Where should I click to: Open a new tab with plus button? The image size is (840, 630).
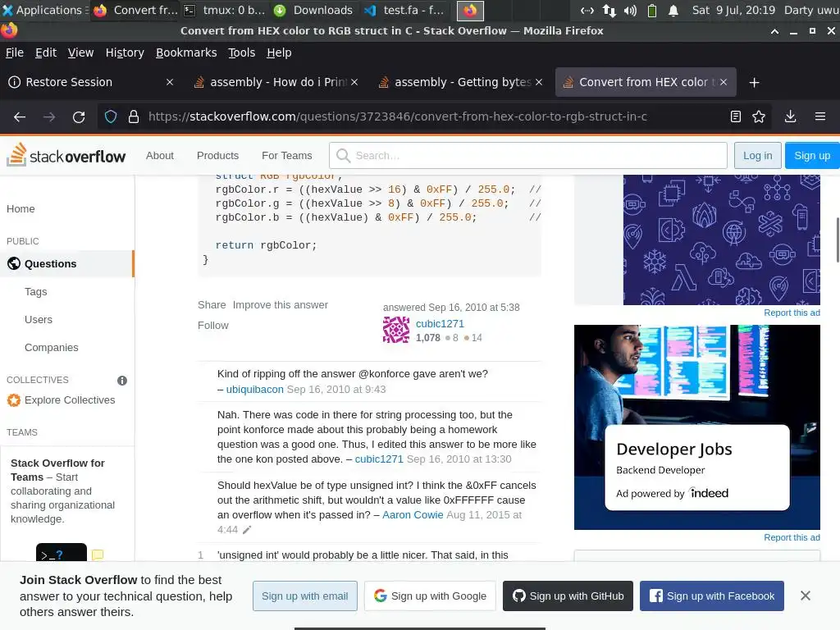[754, 83]
